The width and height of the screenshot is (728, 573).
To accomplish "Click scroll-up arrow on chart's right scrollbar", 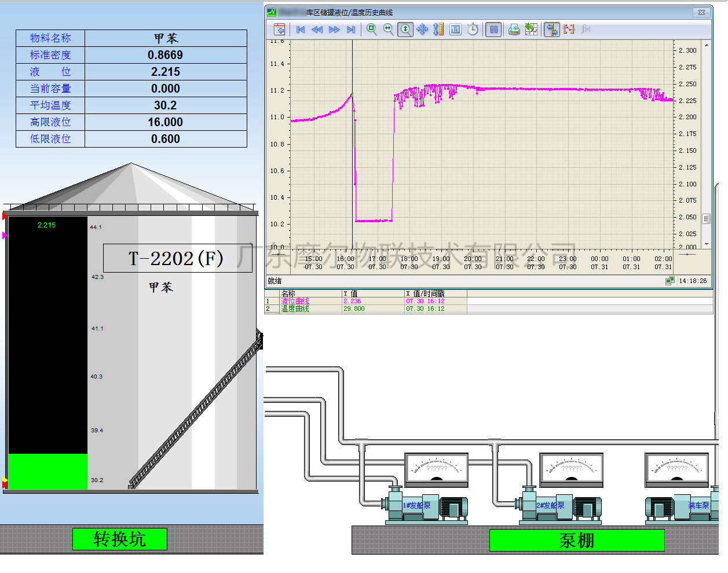I will coord(706,45).
